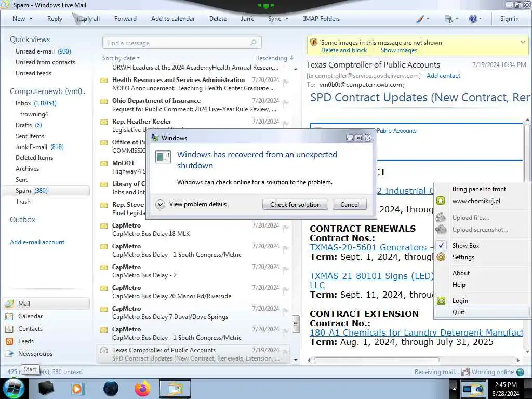Screen dimensions: 532x399
Task: Click IMAP Folders toolbar item
Action: (x=321, y=19)
